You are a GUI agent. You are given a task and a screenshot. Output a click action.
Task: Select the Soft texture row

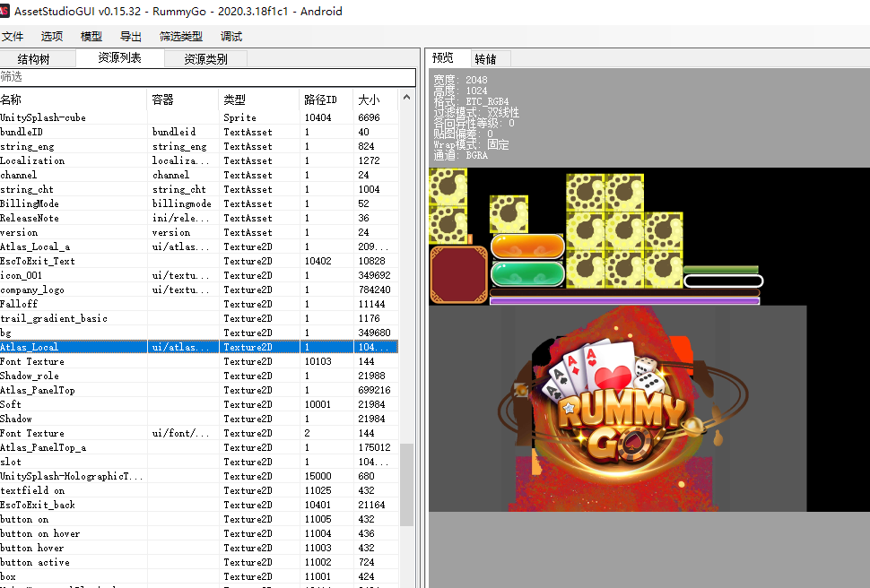tap(199, 404)
